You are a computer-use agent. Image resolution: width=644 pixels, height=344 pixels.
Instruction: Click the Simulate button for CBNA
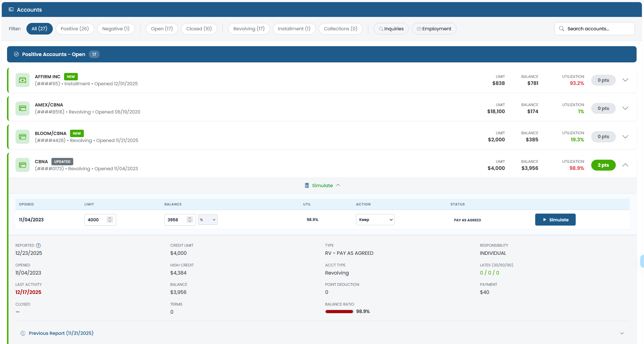tap(555, 219)
